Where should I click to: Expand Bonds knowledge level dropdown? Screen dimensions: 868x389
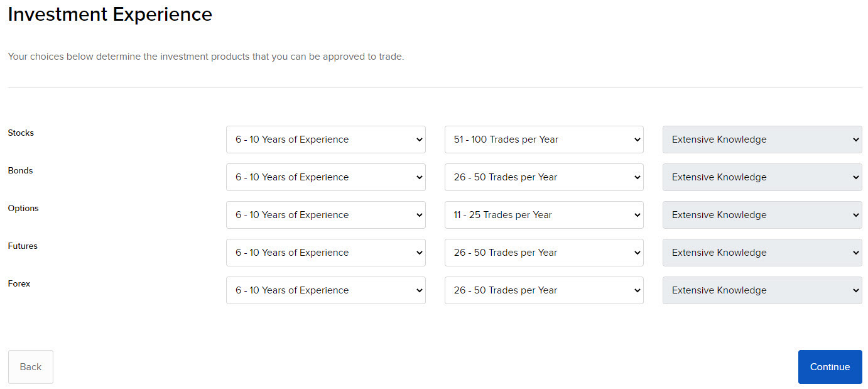point(762,177)
